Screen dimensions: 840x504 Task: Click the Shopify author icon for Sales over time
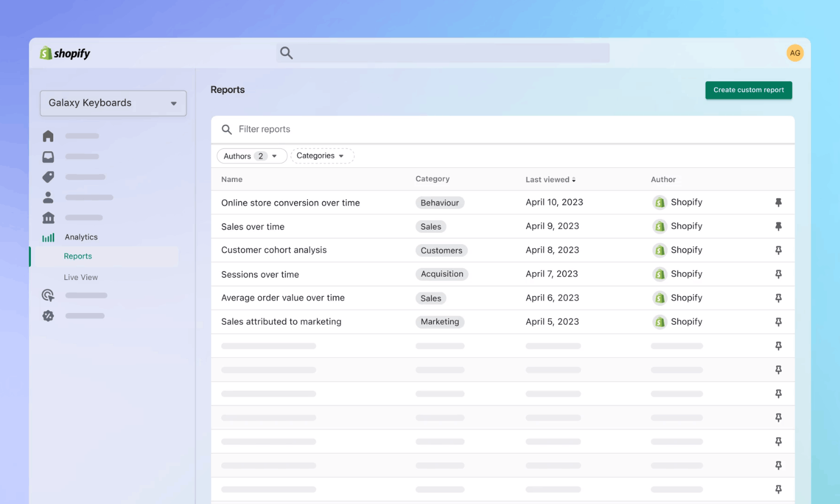pos(660,226)
